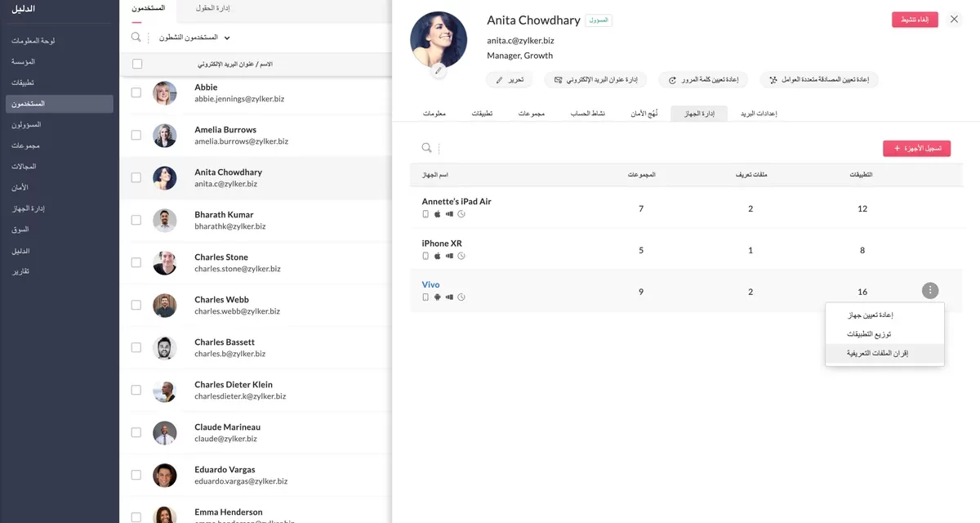Mark the checkbox for Claude Marineau
This screenshot has height=523, width=980.
pyautogui.click(x=136, y=433)
